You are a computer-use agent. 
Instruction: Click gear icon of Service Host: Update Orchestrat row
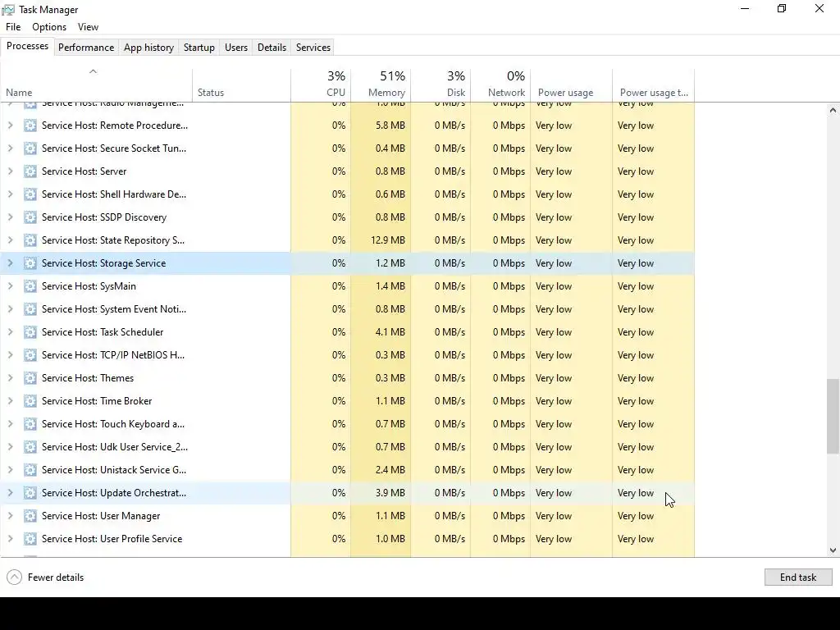(30, 494)
